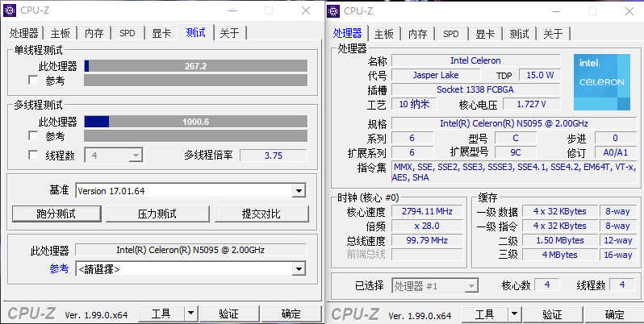This screenshot has width=644, height=324.
Task: Click the 压力测试 stress test button
Action: pos(157,214)
